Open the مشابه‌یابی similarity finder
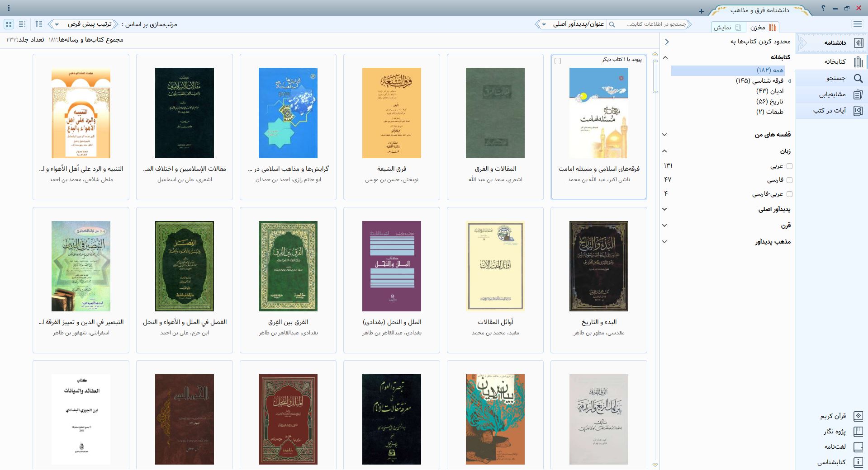Viewport: 868px width, 470px height. click(x=832, y=94)
